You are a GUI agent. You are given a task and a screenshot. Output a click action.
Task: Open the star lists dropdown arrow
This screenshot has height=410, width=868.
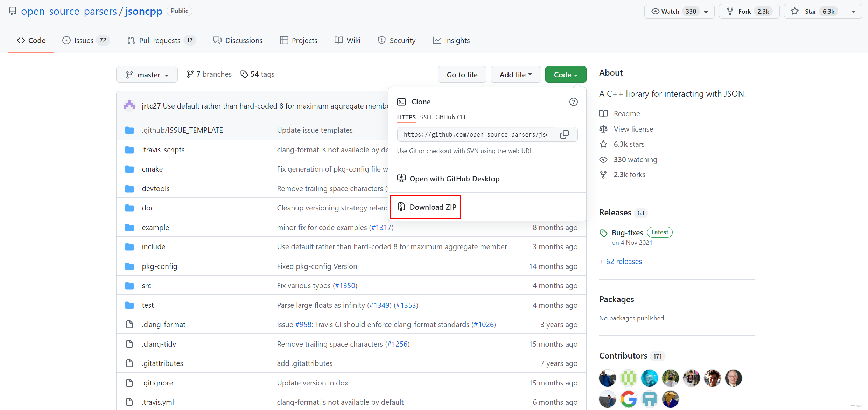click(854, 12)
